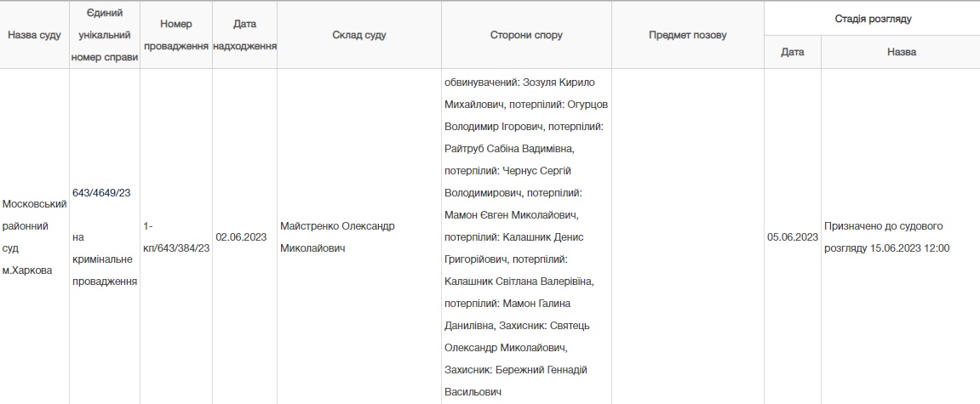
Task: Select the 'Номер провадження' column header
Action: point(176,35)
